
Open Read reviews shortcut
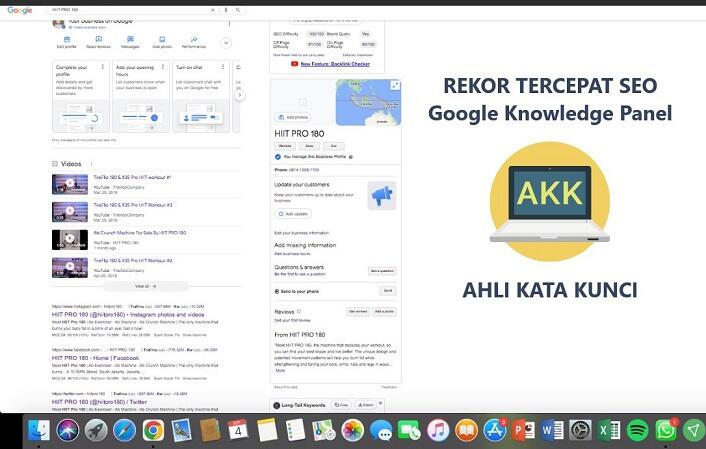(x=98, y=42)
